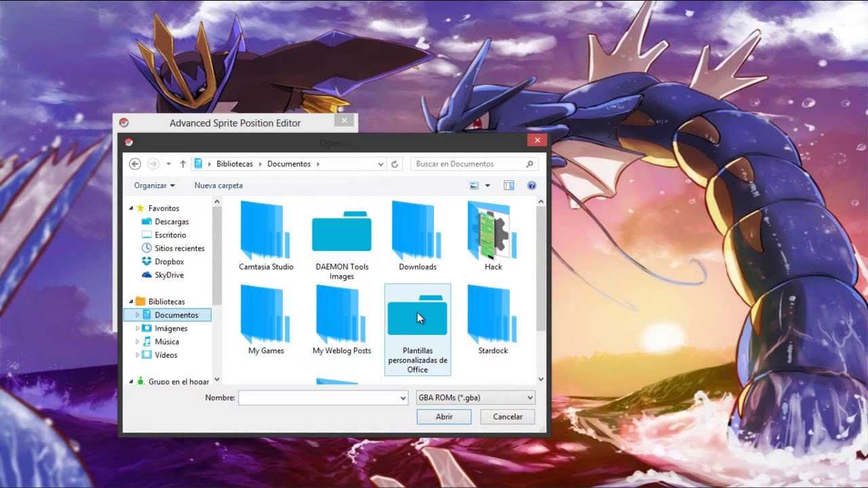Click the Cancelar button

507,417
